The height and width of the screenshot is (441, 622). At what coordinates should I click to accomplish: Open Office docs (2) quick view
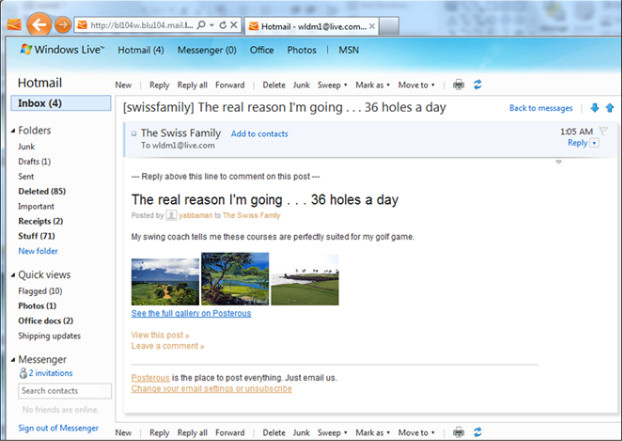click(46, 320)
